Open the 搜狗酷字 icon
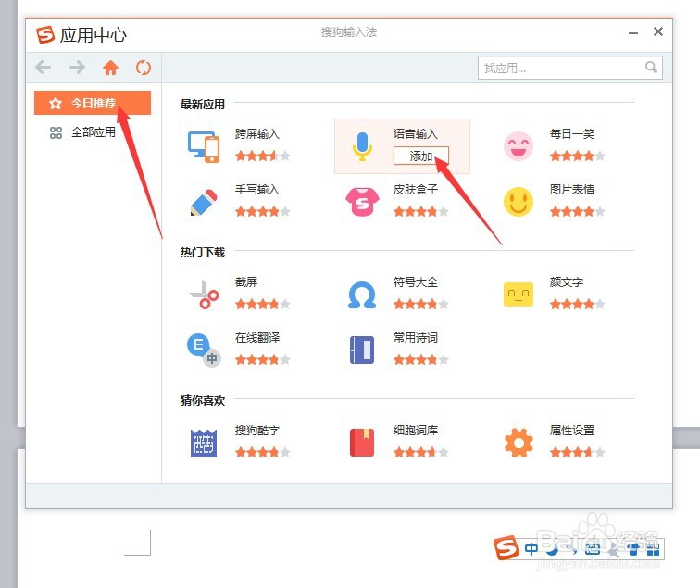700x588 pixels. pos(204,443)
